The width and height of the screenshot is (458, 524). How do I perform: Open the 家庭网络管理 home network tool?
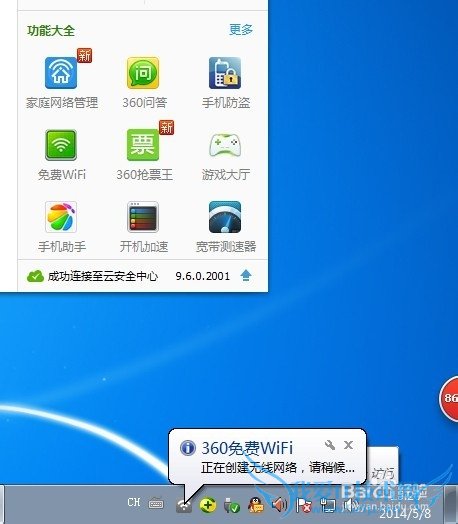(61, 73)
